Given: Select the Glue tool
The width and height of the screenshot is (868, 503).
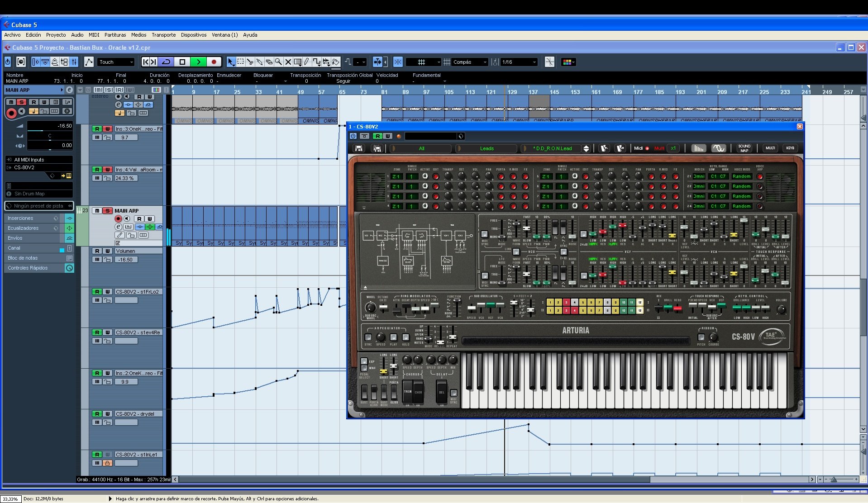Looking at the screenshot, I should click(259, 62).
